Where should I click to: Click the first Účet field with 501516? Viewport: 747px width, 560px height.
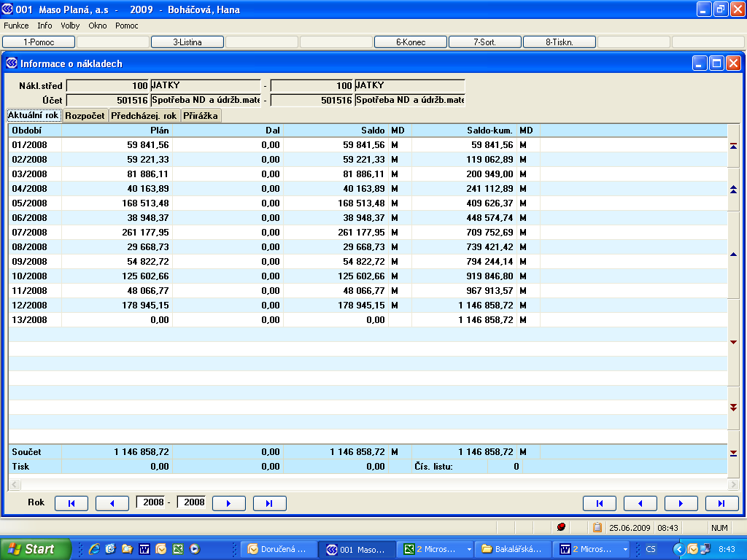[x=108, y=100]
